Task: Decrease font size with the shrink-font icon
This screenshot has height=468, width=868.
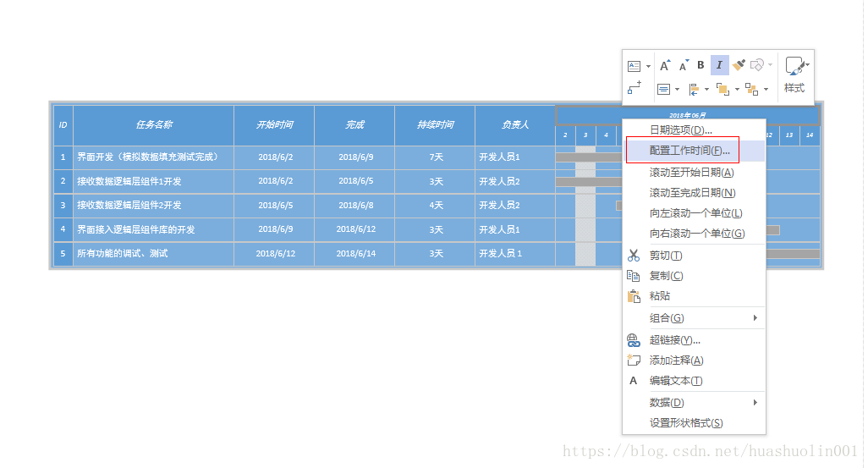Action: click(684, 65)
